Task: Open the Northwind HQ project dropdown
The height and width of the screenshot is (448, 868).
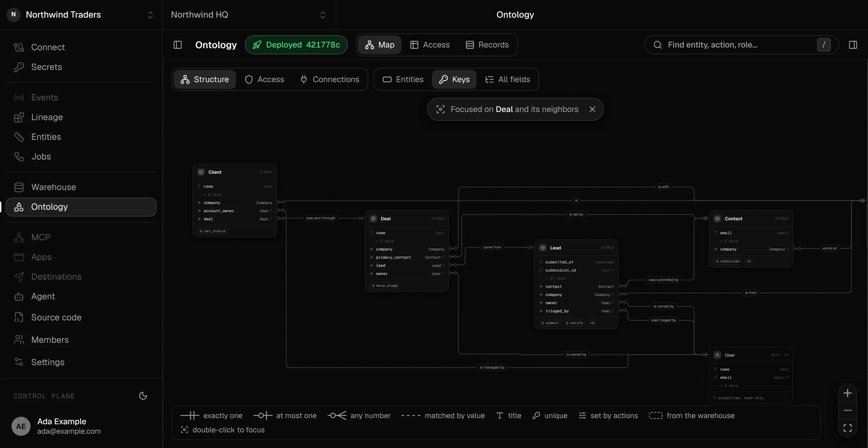Action: click(249, 15)
